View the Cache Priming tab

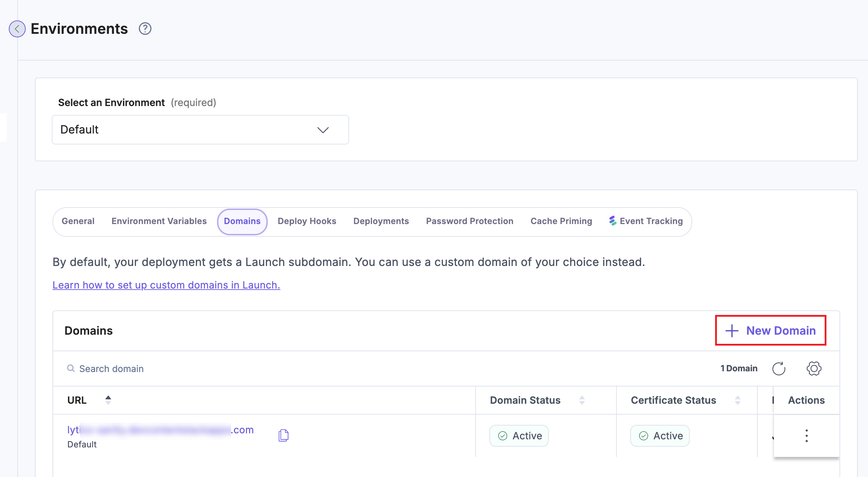click(561, 221)
